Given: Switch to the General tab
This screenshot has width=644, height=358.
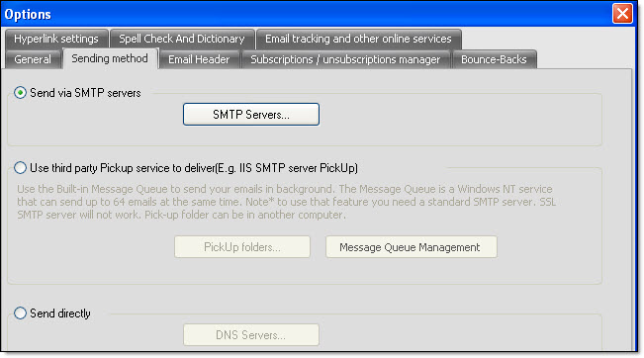Looking at the screenshot, I should click(x=33, y=59).
